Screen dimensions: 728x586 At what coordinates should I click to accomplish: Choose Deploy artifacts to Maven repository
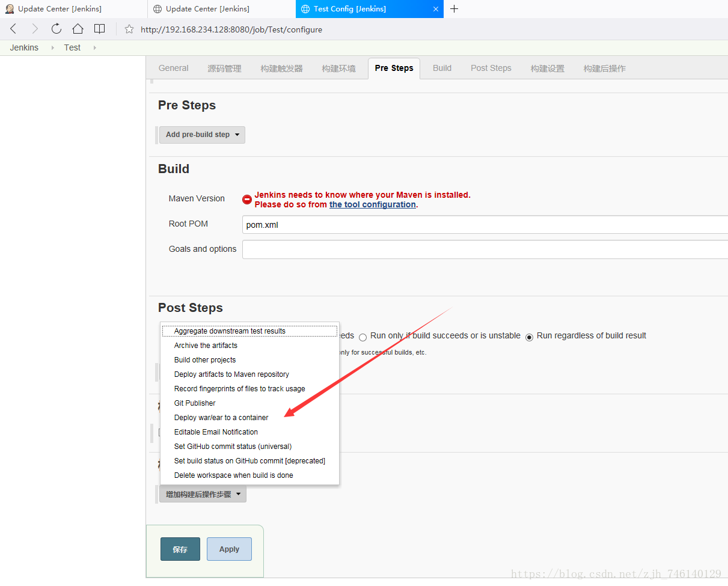[x=249, y=374]
